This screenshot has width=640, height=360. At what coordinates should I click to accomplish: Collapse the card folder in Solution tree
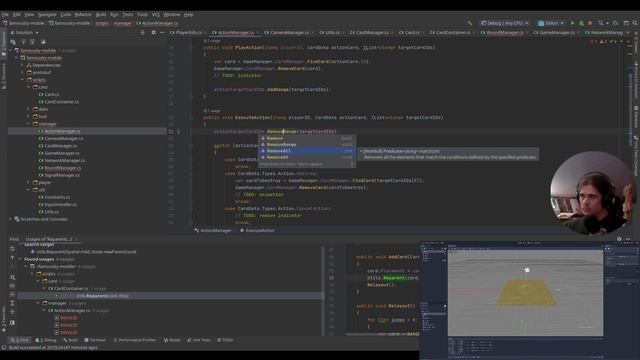pos(28,87)
